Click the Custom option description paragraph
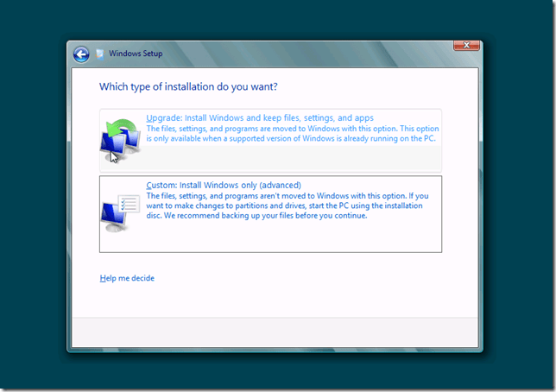The width and height of the screenshot is (556, 392). point(287,205)
